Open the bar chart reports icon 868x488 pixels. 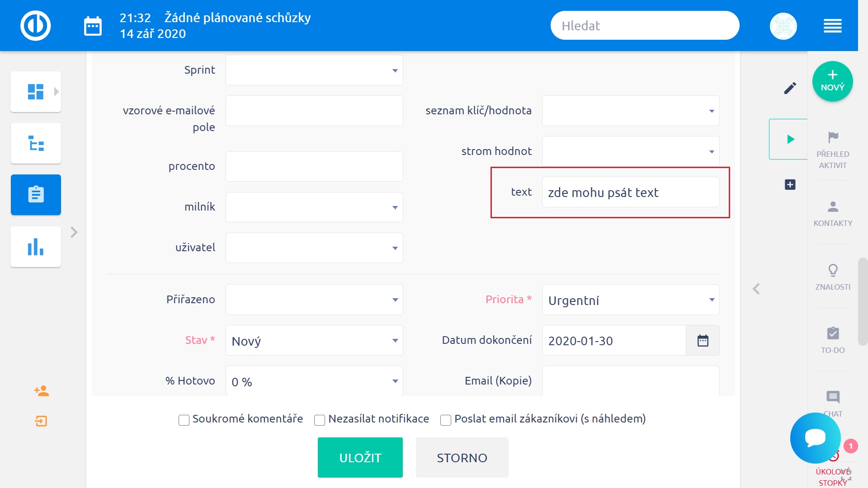pos(36,247)
